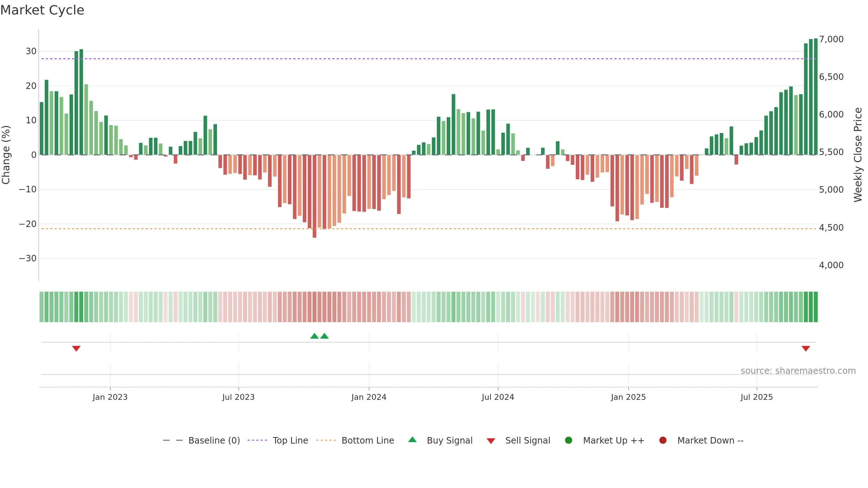The height and width of the screenshot is (488, 868).
Task: Toggle the Market Up ++ legend entry
Action: click(604, 440)
